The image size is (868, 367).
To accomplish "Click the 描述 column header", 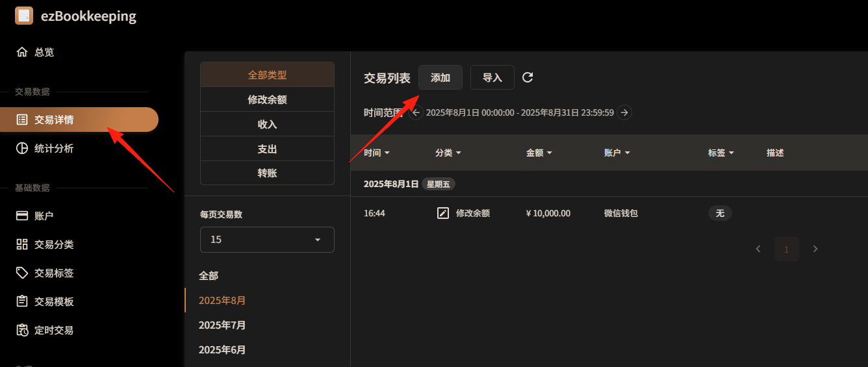I will click(775, 153).
